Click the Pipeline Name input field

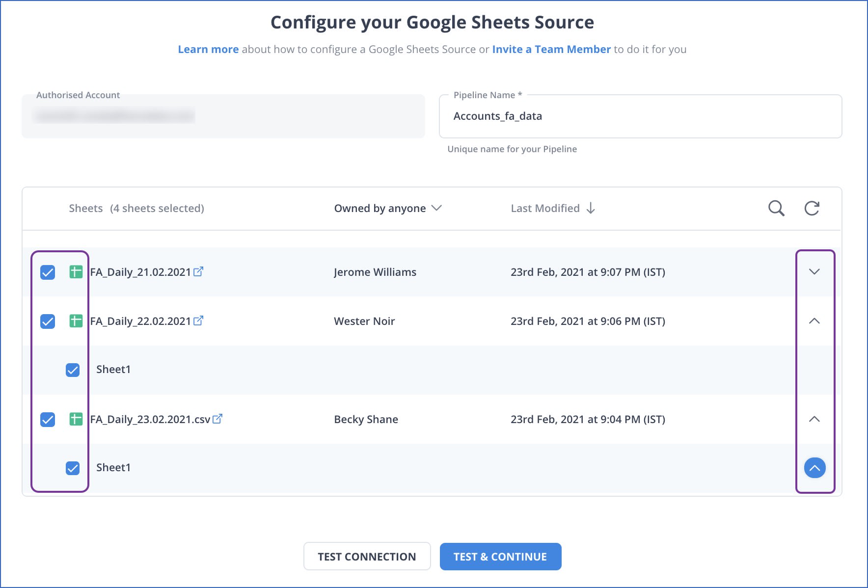pyautogui.click(x=640, y=116)
